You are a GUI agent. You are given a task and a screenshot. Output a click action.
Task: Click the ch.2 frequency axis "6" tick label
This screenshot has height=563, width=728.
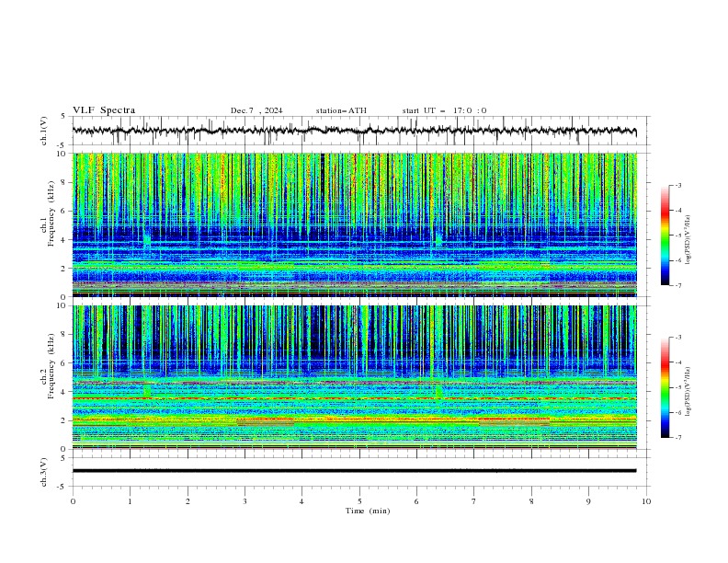coord(64,363)
